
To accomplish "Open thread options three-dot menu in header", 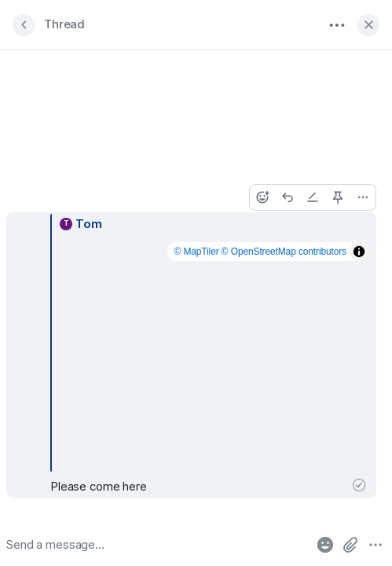I will point(337,25).
